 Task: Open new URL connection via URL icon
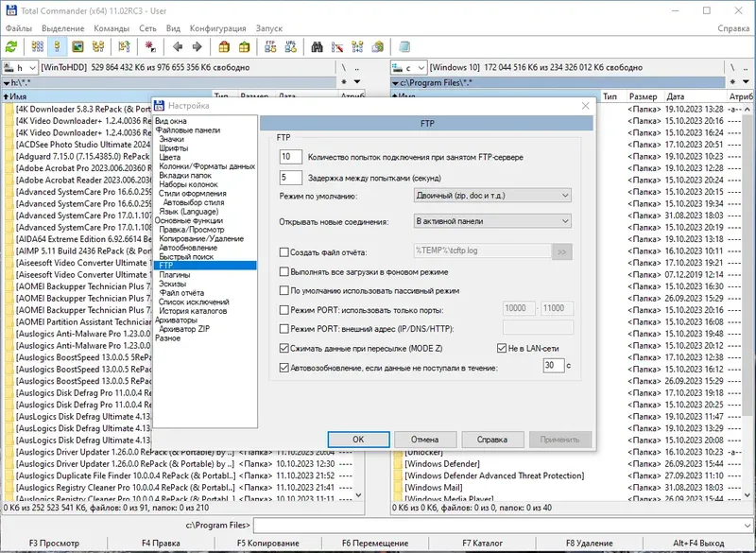click(291, 46)
